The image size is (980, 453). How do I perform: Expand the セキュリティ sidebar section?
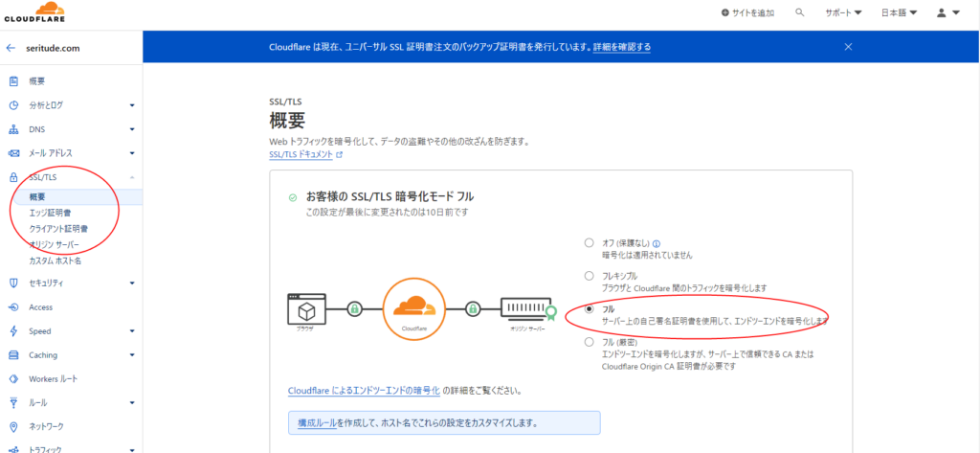pos(132,283)
